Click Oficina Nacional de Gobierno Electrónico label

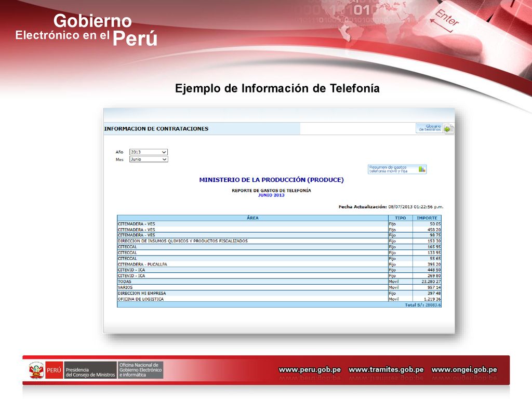140,370
